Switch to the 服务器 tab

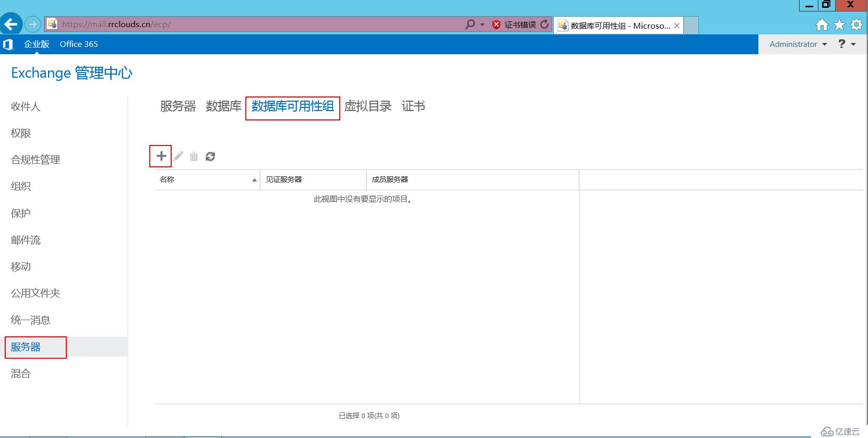178,106
